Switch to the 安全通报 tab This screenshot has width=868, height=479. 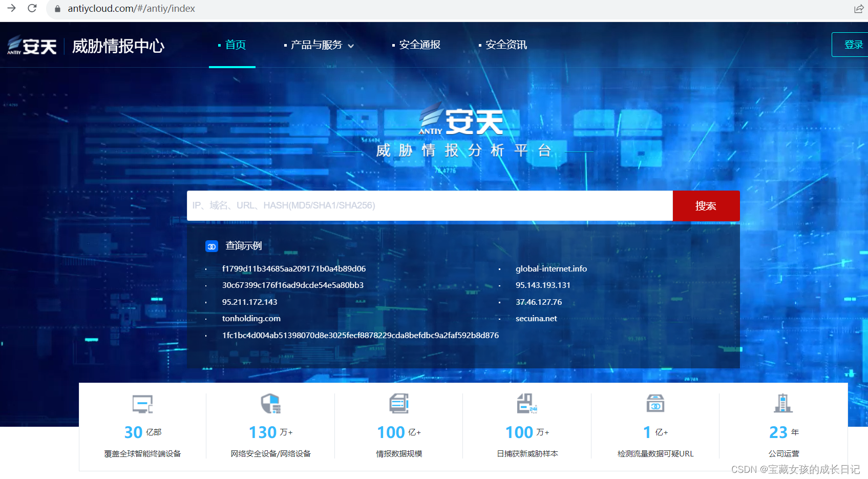[420, 45]
